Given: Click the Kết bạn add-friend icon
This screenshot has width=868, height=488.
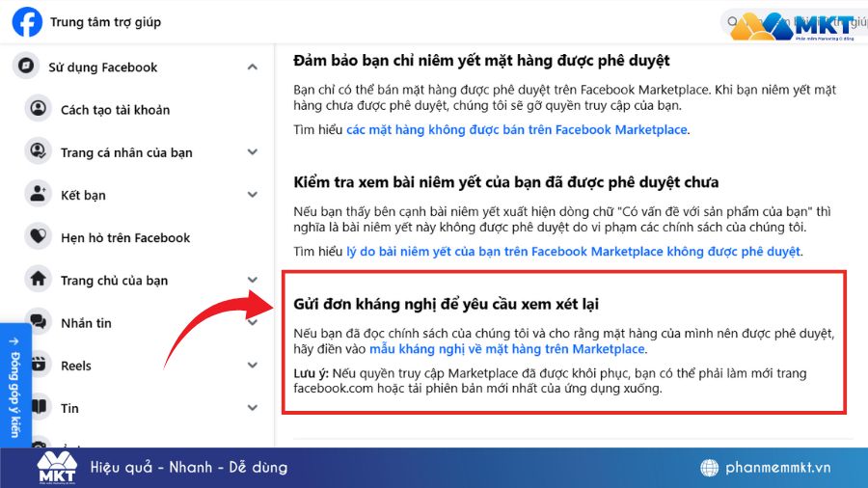Looking at the screenshot, I should tap(39, 194).
